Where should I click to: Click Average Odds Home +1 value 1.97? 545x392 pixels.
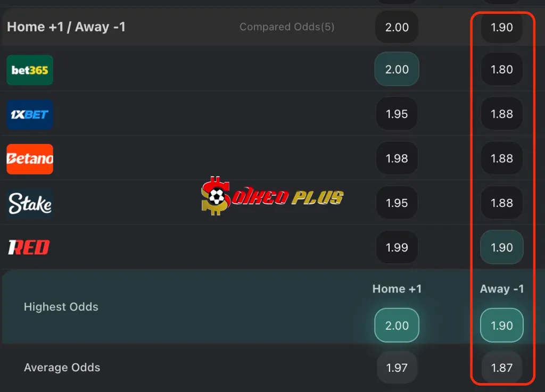pyautogui.click(x=397, y=368)
